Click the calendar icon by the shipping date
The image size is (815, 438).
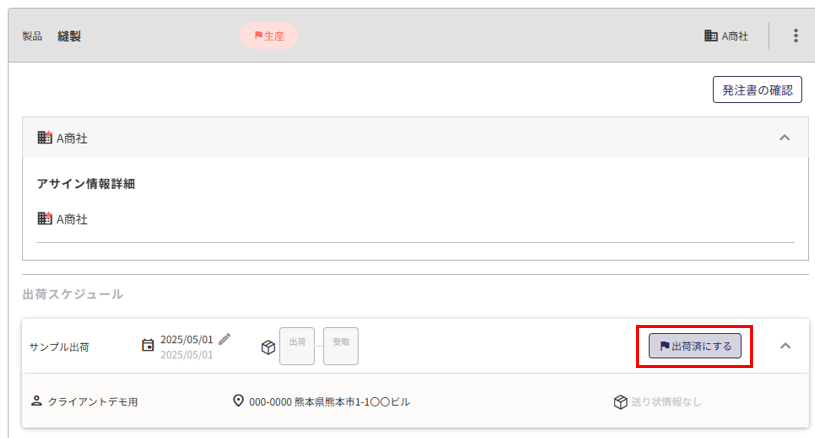(148, 345)
